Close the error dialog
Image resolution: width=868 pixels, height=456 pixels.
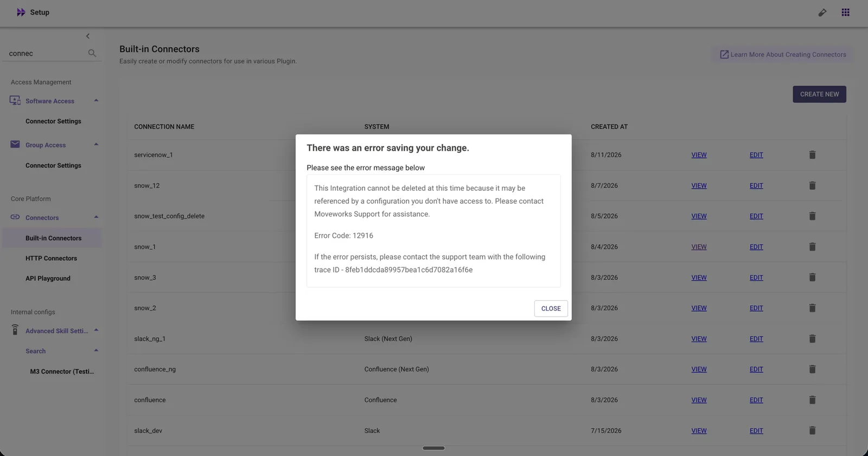coord(551,309)
